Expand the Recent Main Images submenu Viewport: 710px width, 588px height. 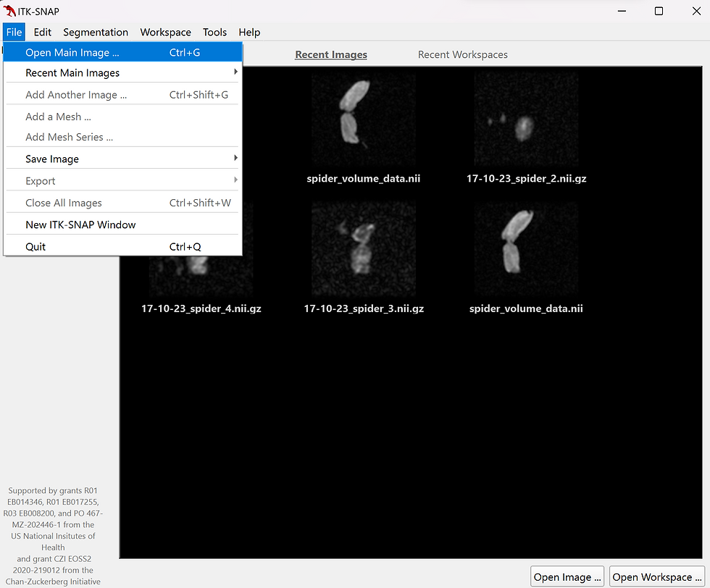point(122,73)
